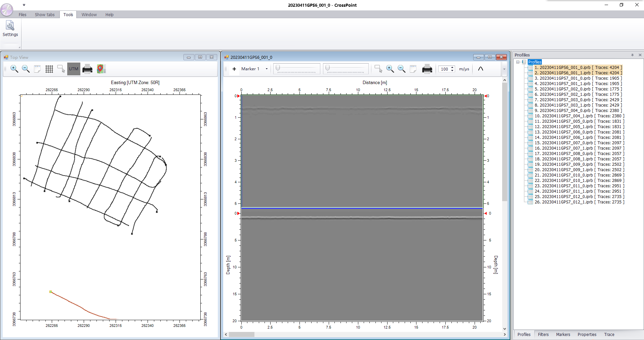Viewport: 644px width, 340px height.
Task: Switch to the Properties bottom tab
Action: coord(587,334)
